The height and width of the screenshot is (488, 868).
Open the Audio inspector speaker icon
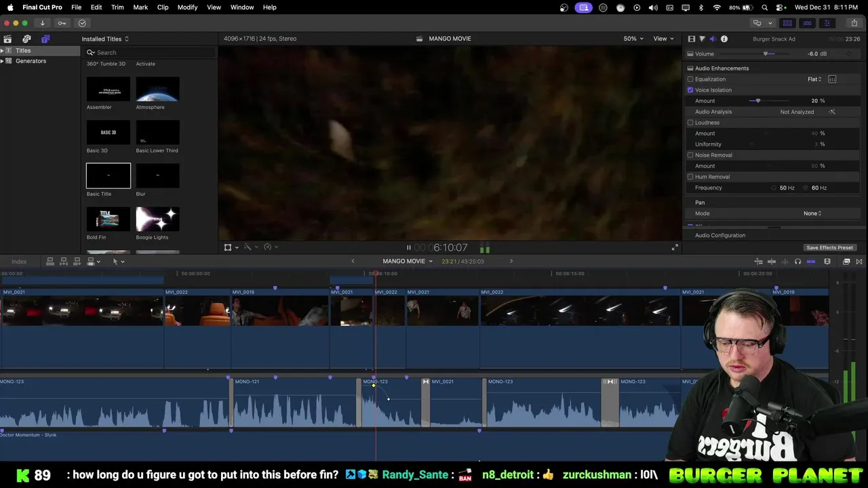coord(713,39)
